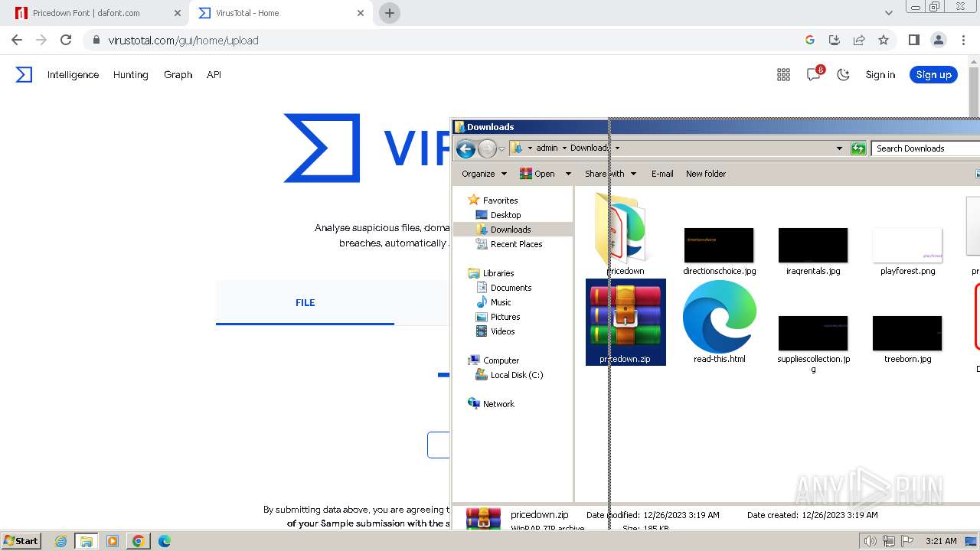Bookmark page with star icon
The image size is (980, 551).
click(x=884, y=40)
